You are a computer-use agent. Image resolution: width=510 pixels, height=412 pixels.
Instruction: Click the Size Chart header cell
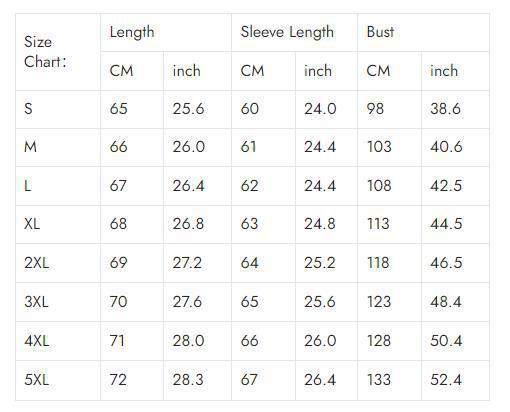coord(58,52)
